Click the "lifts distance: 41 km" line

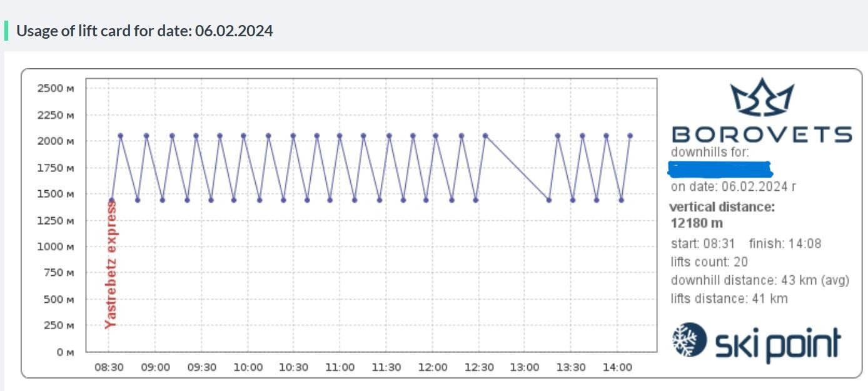click(x=729, y=298)
